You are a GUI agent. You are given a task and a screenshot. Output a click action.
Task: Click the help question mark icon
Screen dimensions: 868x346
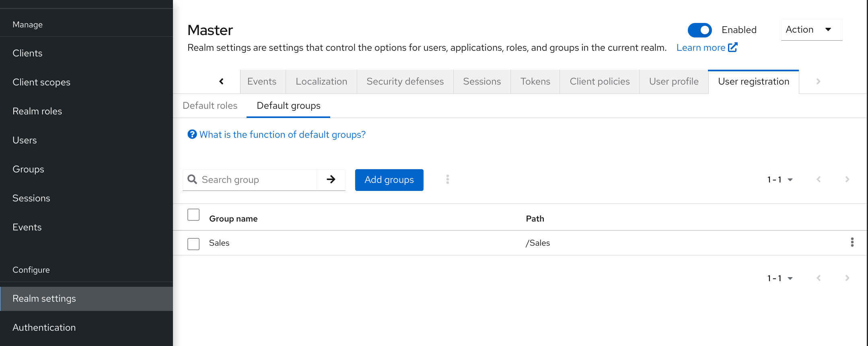tap(192, 135)
